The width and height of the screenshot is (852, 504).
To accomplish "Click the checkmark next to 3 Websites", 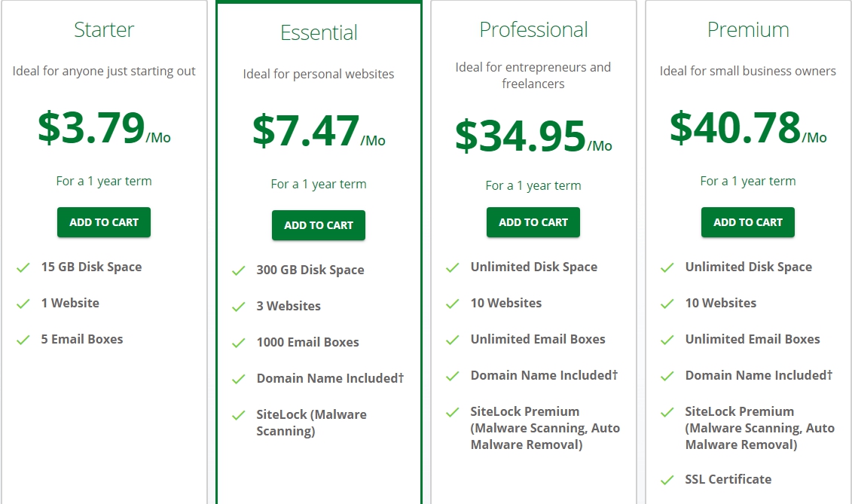I will (x=239, y=307).
